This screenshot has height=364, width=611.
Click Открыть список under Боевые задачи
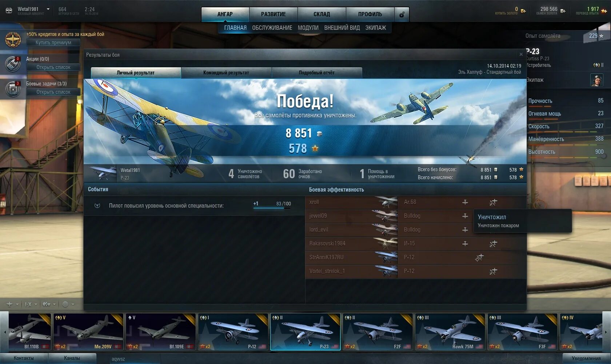pos(53,92)
